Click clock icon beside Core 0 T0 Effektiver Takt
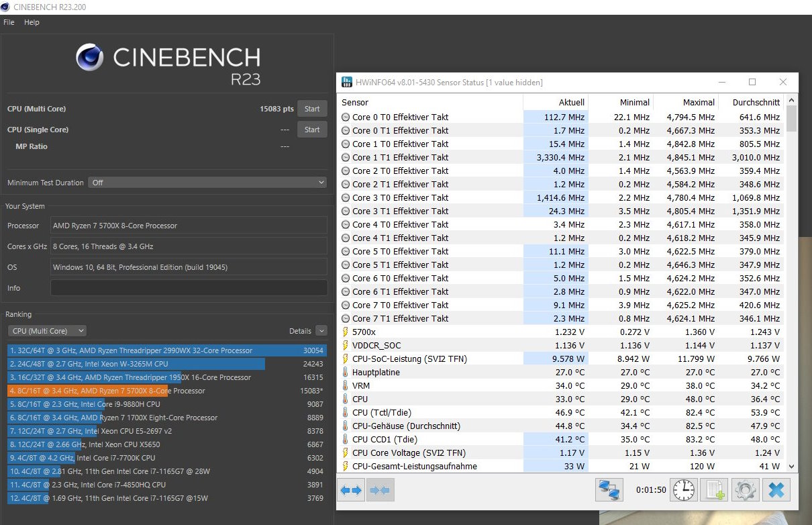The height and width of the screenshot is (525, 812). point(346,117)
